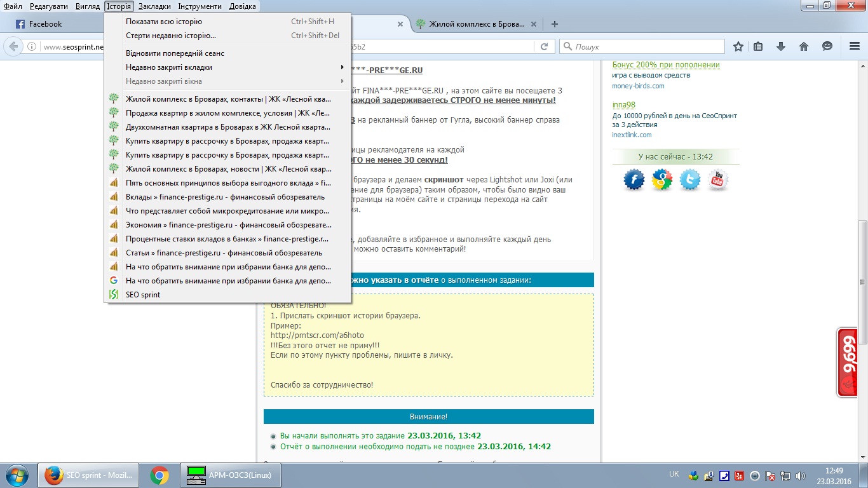The height and width of the screenshot is (488, 868).
Task: Open history entry Жилой комплекс в Броварах, контакты
Action: pyautogui.click(x=228, y=99)
